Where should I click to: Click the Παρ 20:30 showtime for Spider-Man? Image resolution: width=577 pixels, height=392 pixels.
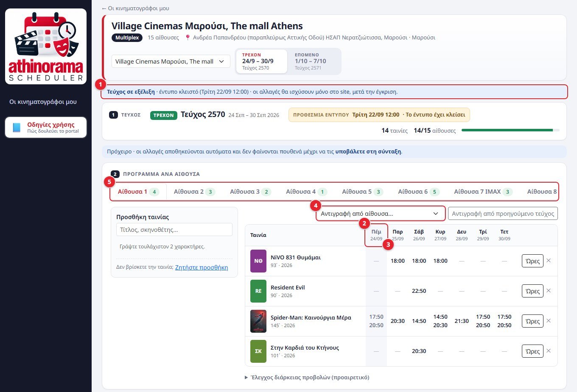pos(398,321)
